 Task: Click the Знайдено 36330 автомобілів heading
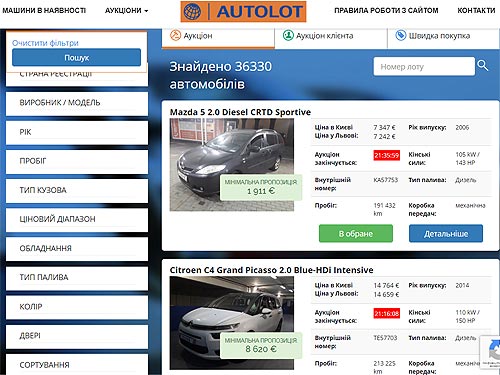click(x=220, y=75)
